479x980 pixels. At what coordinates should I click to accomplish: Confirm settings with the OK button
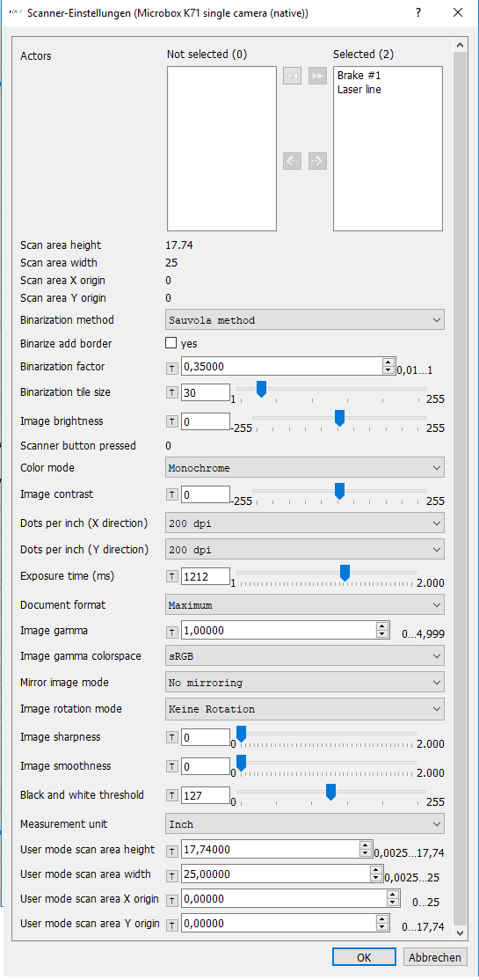click(364, 957)
